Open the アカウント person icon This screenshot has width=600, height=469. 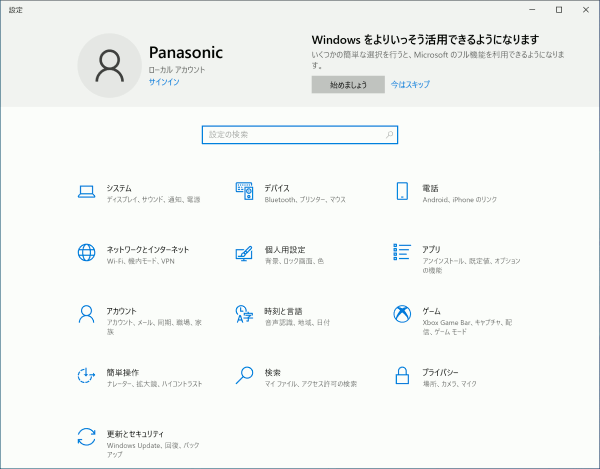pyautogui.click(x=86, y=314)
